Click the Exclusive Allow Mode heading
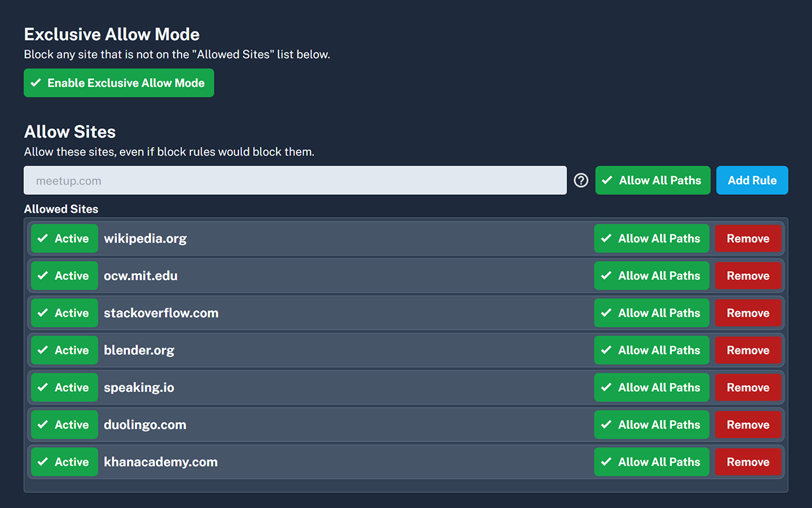The height and width of the screenshot is (508, 812). (112, 34)
